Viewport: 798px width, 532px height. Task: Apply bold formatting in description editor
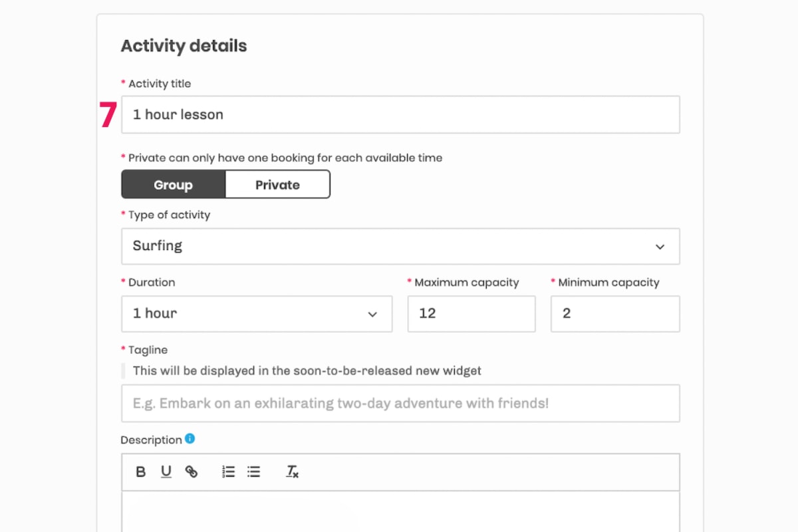point(141,472)
